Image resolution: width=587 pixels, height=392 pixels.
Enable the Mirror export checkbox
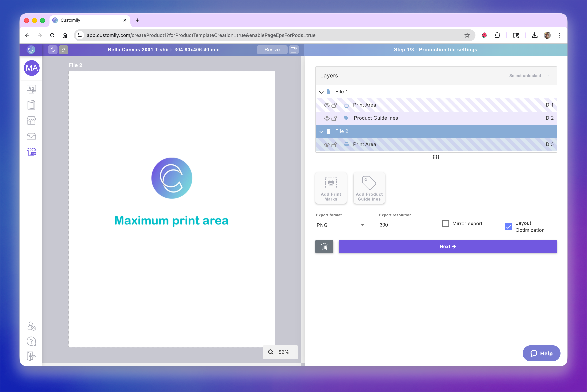[445, 223]
